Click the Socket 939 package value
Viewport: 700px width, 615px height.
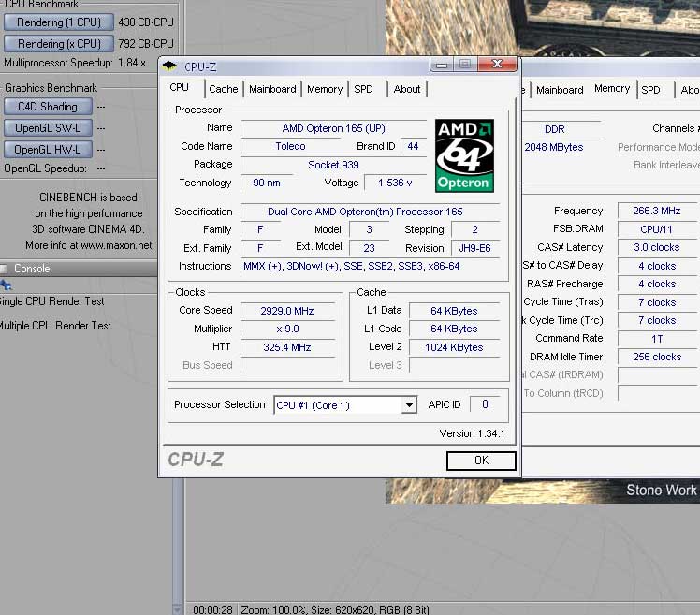[333, 165]
